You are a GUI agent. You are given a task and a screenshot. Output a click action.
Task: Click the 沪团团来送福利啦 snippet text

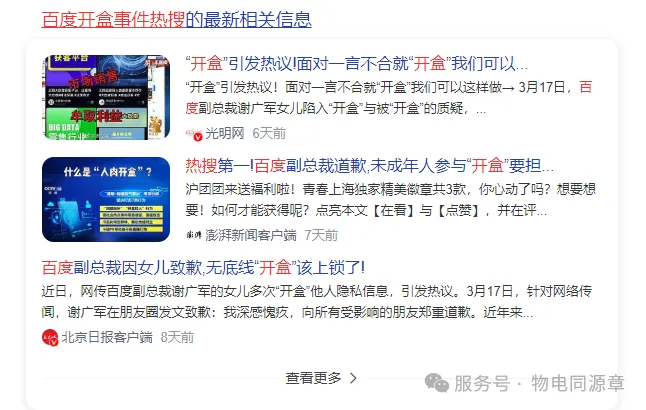tap(391, 200)
